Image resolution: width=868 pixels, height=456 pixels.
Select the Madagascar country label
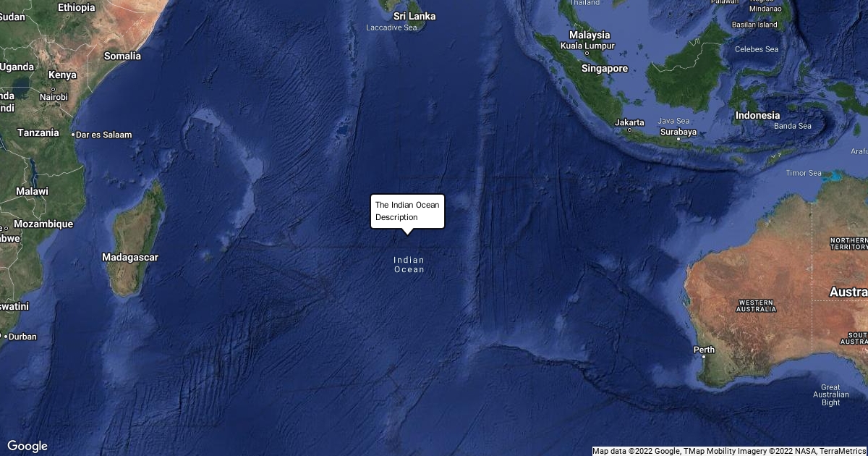point(130,257)
